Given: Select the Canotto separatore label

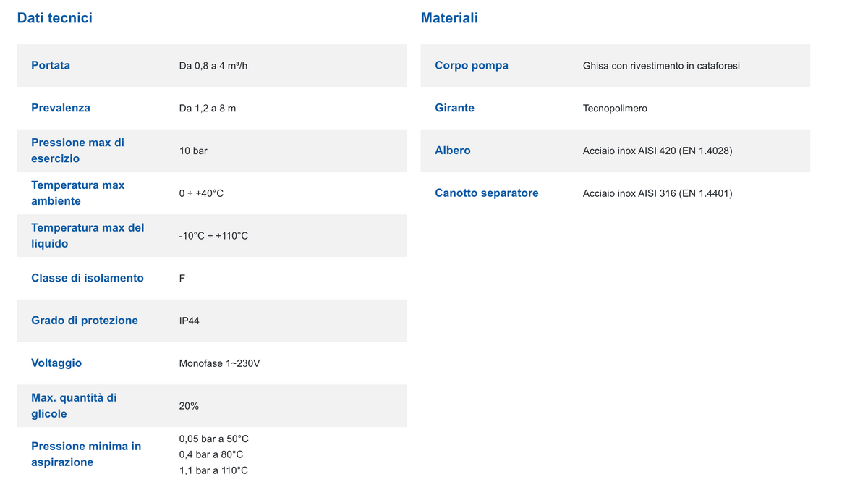Looking at the screenshot, I should click(x=487, y=193).
